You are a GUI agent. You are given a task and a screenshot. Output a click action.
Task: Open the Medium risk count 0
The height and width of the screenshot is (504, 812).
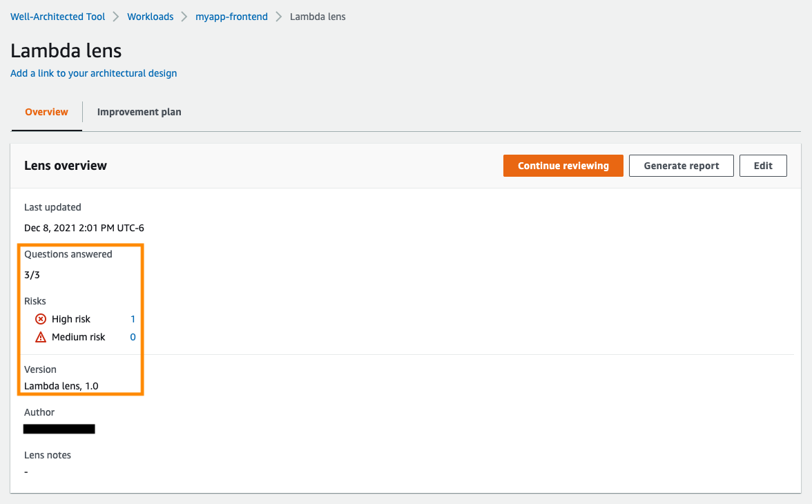pyautogui.click(x=133, y=337)
